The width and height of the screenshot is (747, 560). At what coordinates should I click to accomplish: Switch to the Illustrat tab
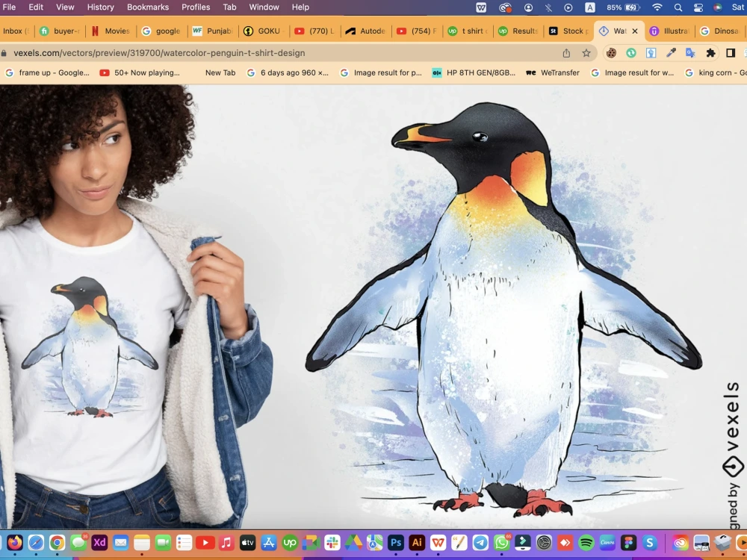(670, 31)
